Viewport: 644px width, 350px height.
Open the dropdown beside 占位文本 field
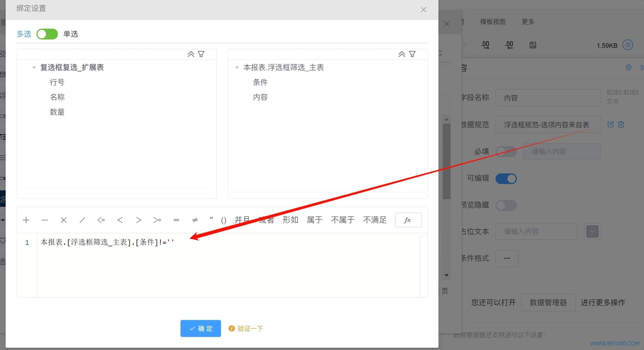coord(592,231)
